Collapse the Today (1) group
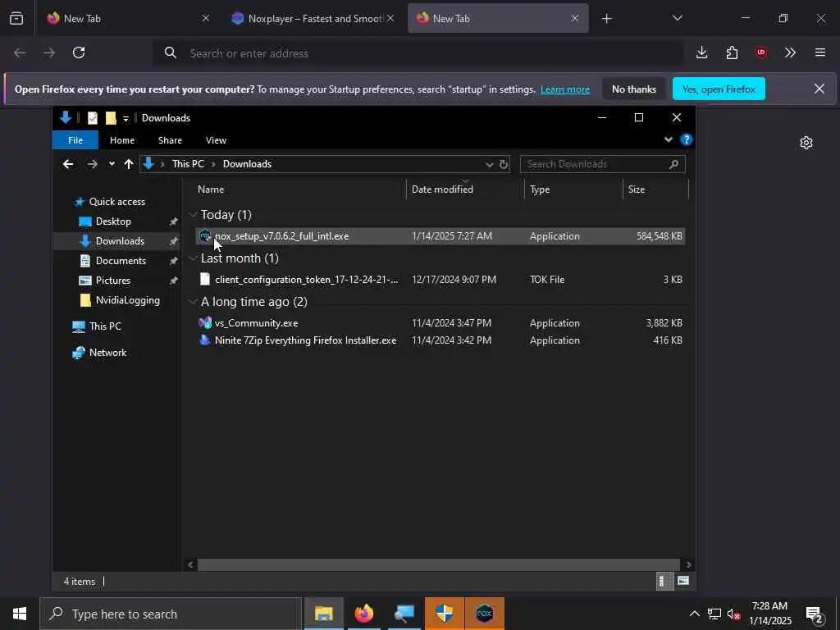Image resolution: width=840 pixels, height=630 pixels. 193,214
